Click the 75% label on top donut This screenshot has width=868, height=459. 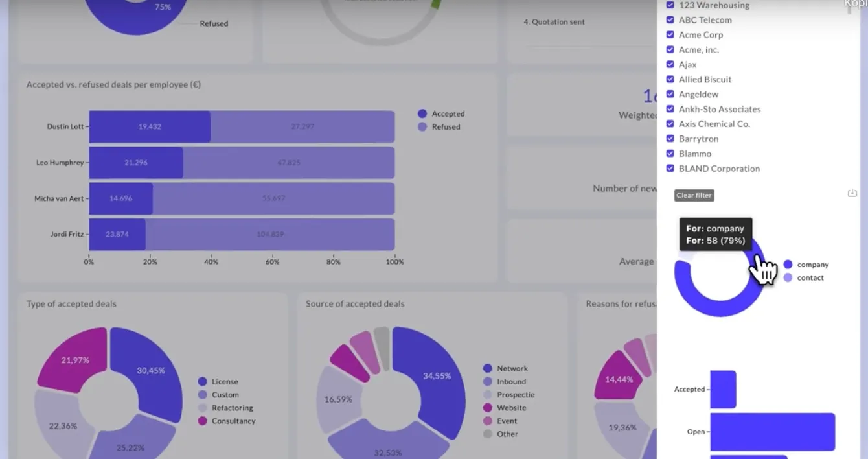tap(163, 7)
